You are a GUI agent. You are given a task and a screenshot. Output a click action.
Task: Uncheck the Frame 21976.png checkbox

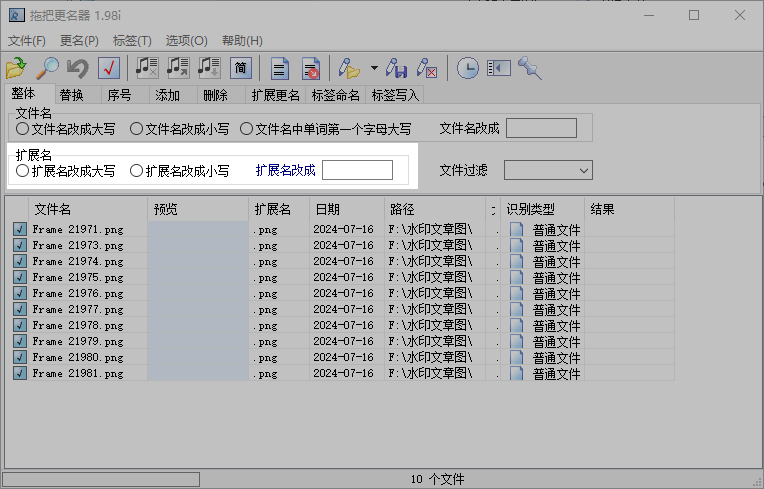point(19,293)
